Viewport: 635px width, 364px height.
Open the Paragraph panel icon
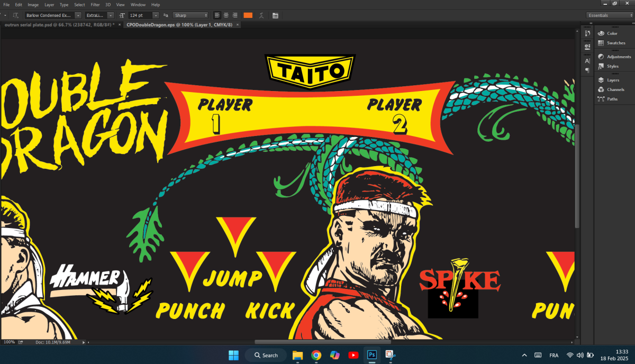tap(587, 70)
